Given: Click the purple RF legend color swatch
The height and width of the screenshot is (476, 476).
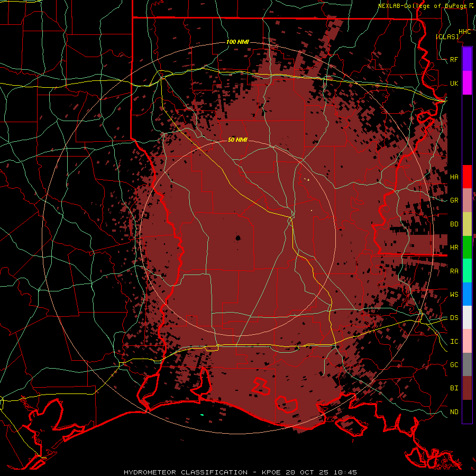Looking at the screenshot, I should pyautogui.click(x=467, y=59).
